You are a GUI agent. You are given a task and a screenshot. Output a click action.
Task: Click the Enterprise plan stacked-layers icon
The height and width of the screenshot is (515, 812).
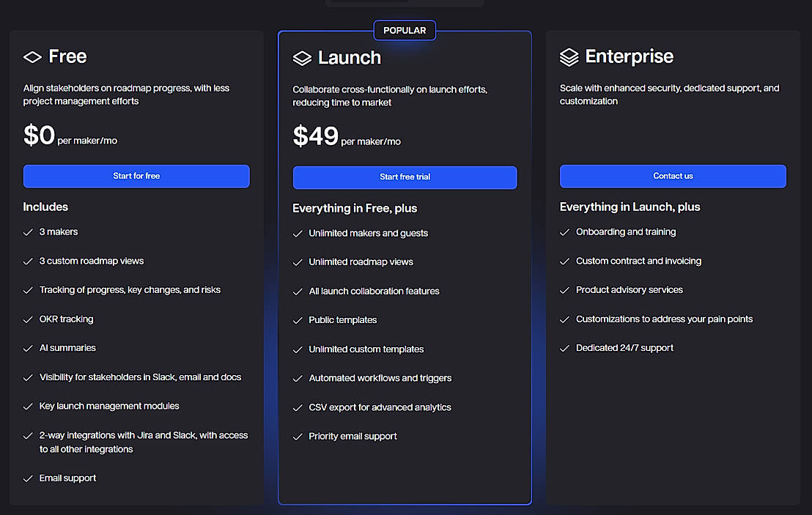tap(569, 57)
